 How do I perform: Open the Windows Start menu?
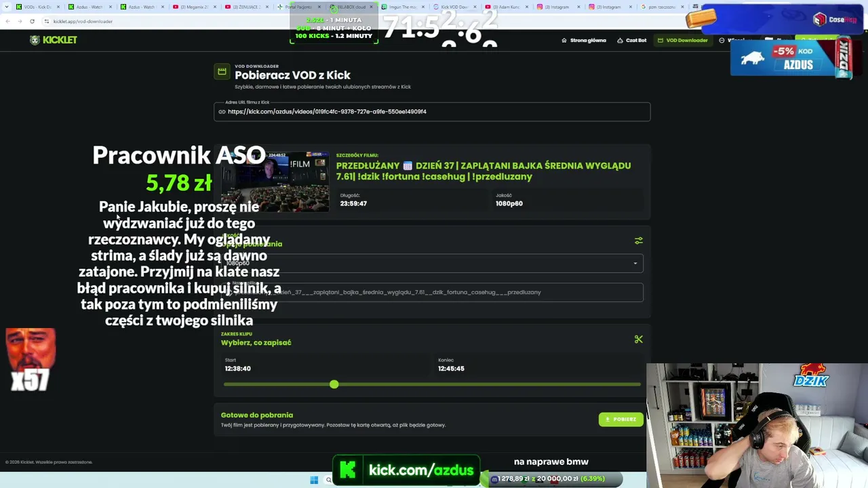(x=314, y=480)
